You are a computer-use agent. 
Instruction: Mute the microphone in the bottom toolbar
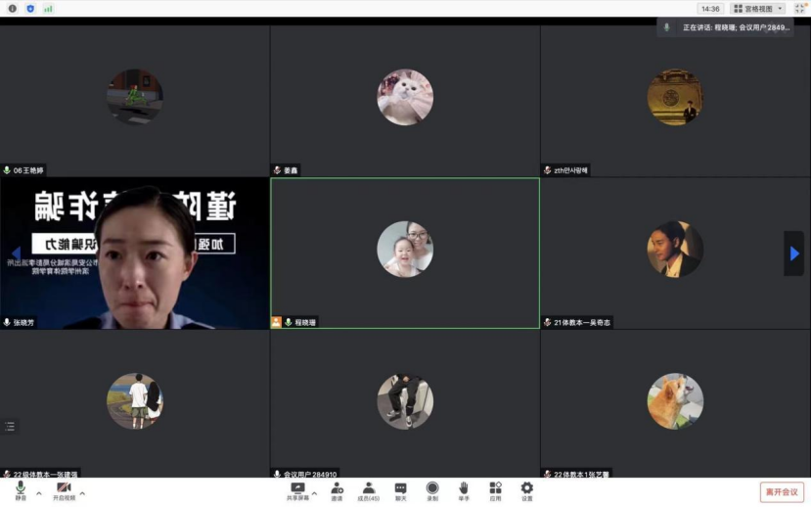tap(21, 489)
